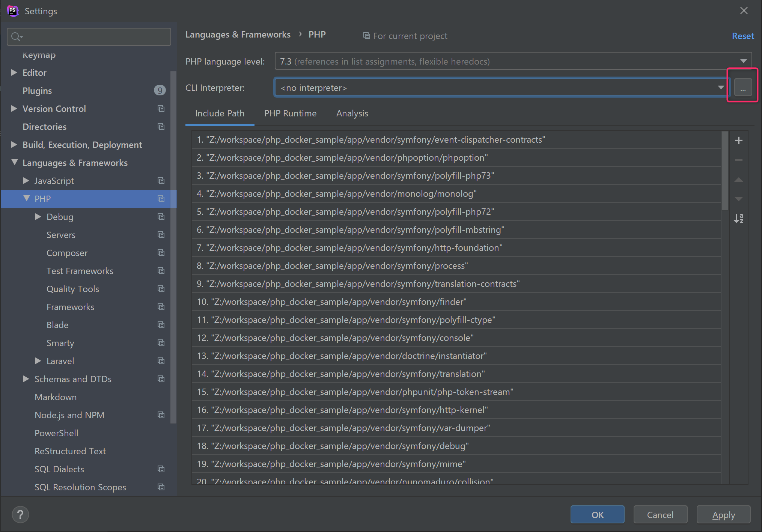Open the PHP language level dropdown
This screenshot has height=532, width=762.
pyautogui.click(x=742, y=61)
